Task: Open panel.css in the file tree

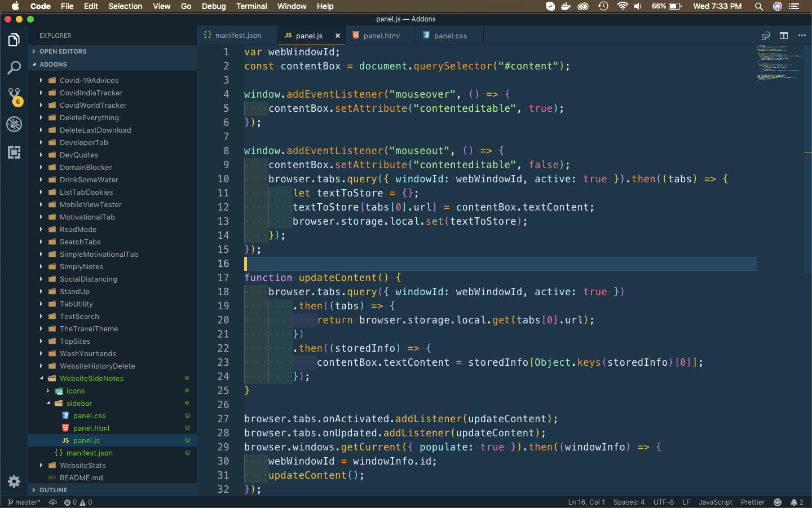Action: pos(113,415)
